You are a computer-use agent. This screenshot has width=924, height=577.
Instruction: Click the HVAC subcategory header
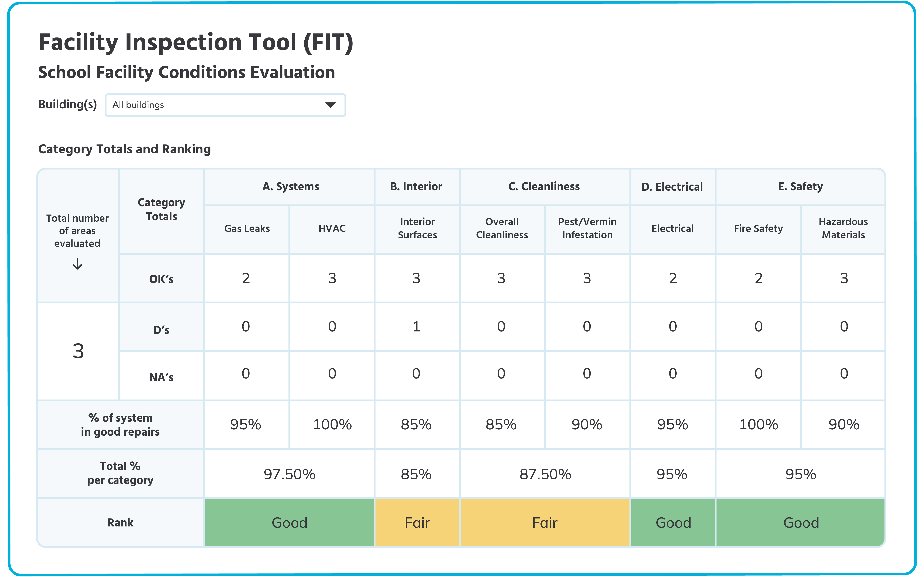pos(332,229)
